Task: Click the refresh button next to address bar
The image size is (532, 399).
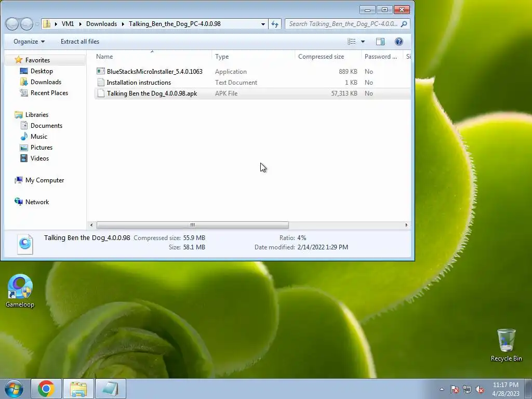Action: click(x=275, y=24)
